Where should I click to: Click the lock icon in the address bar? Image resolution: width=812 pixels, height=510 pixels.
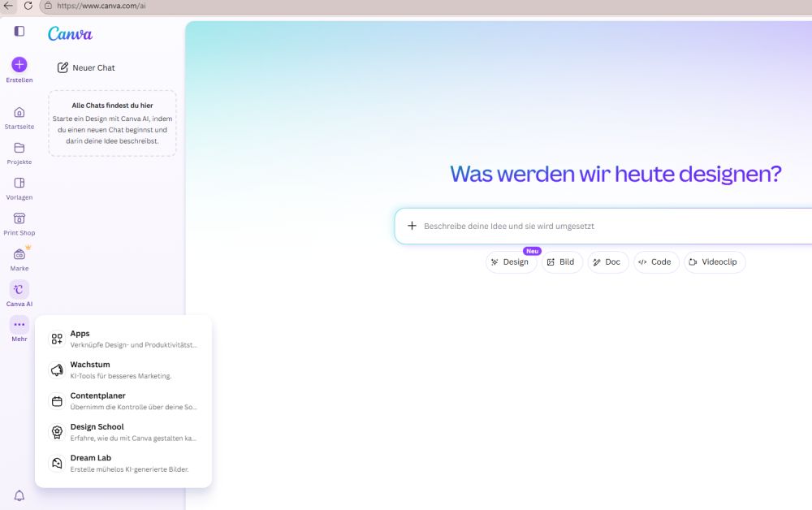coord(48,6)
